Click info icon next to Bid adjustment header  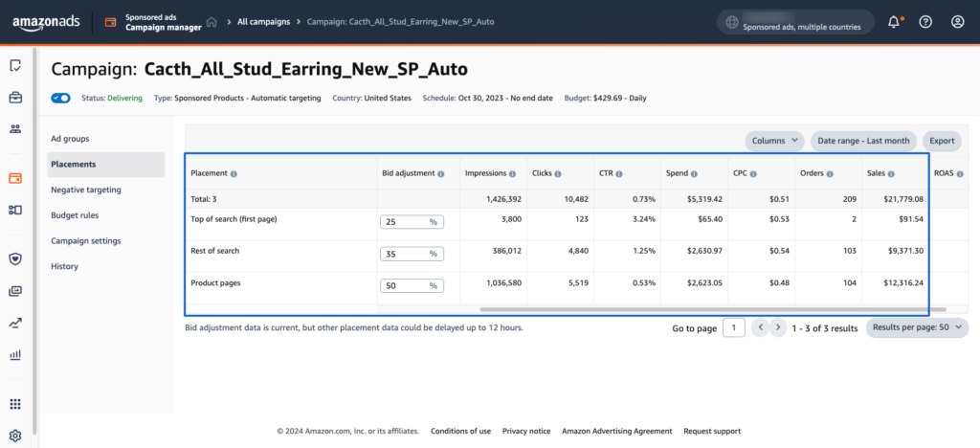click(440, 173)
